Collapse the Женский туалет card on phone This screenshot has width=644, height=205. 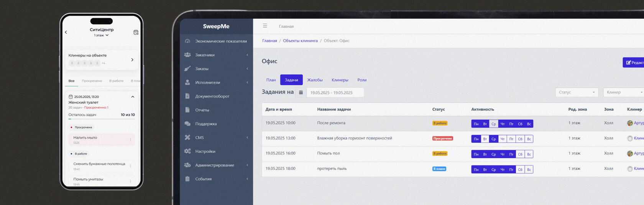pos(133,97)
